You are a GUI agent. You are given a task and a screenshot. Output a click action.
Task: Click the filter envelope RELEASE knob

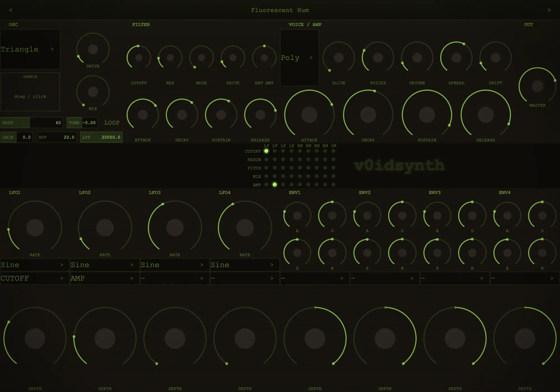[x=260, y=115]
